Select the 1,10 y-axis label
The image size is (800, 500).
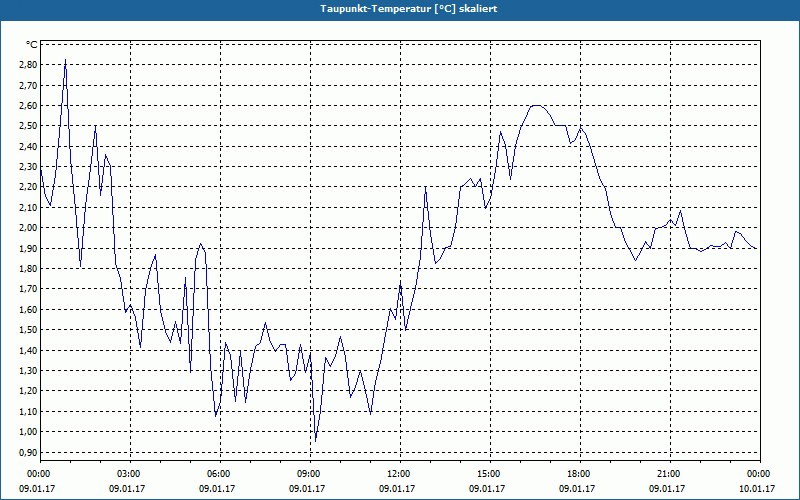coord(29,412)
